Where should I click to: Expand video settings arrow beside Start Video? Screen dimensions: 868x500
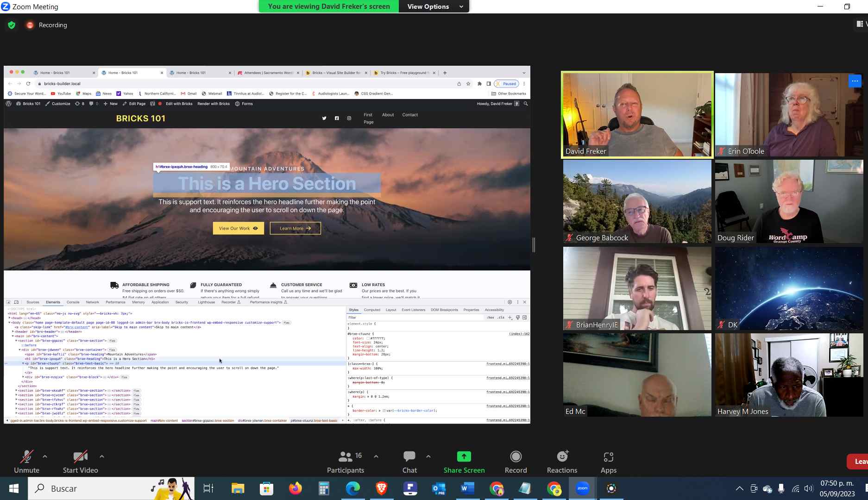(102, 456)
